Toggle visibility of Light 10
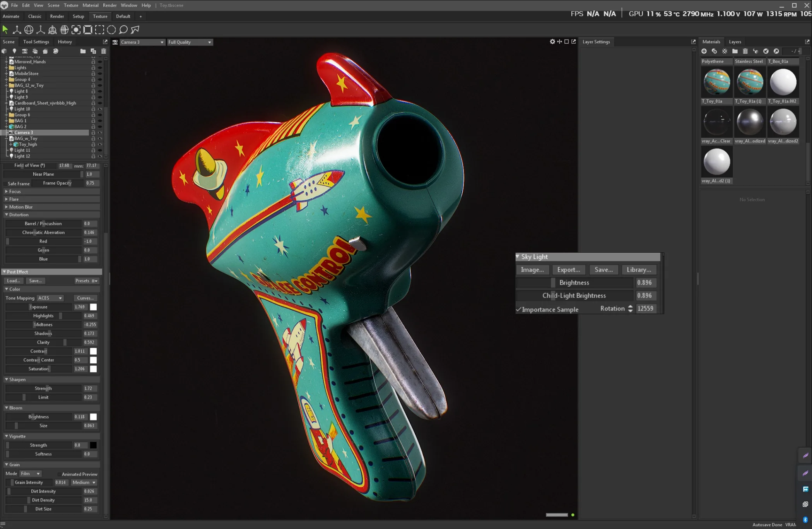Viewport: 812px width, 529px height. (100, 109)
